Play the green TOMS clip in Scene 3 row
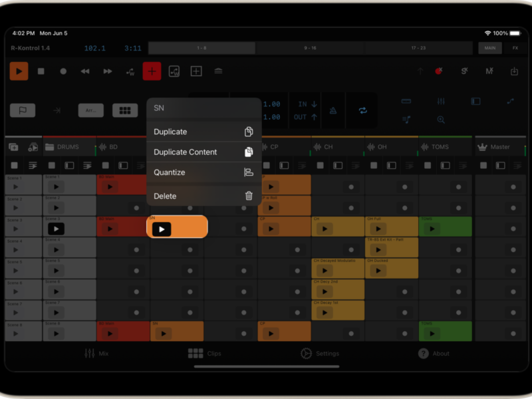This screenshot has width=532, height=399. click(432, 229)
